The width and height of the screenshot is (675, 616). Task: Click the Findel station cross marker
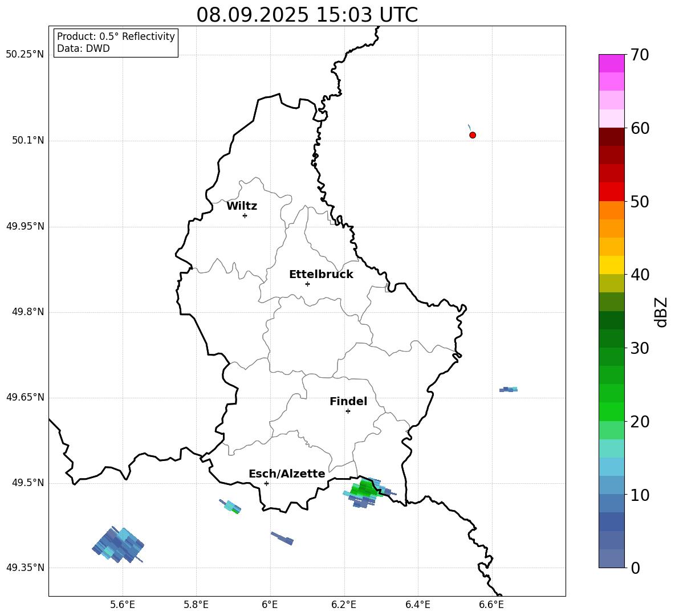coord(348,411)
